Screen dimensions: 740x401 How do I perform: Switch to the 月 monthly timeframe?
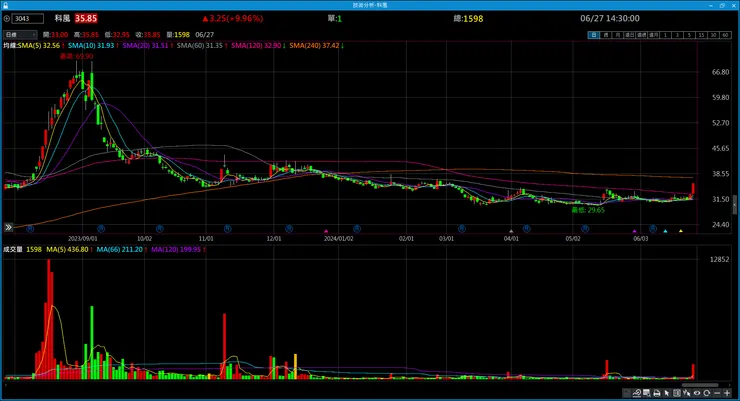(x=617, y=35)
